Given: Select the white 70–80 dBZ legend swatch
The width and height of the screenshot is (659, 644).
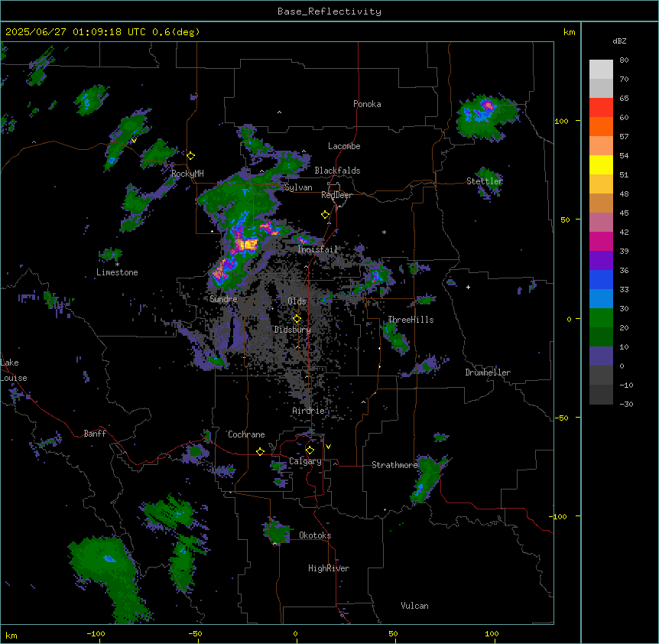Looking at the screenshot, I should pos(601,70).
